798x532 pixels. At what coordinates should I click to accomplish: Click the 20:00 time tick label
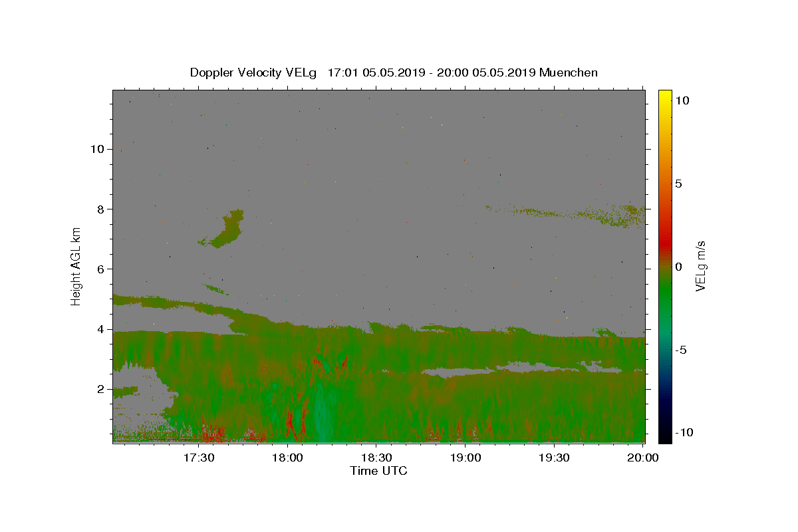643,458
